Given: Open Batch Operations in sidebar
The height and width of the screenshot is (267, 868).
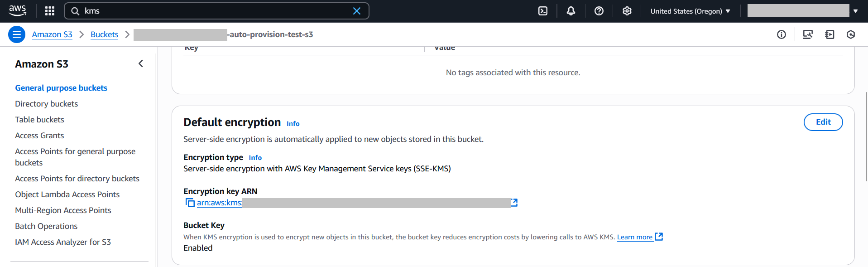Looking at the screenshot, I should tap(46, 226).
